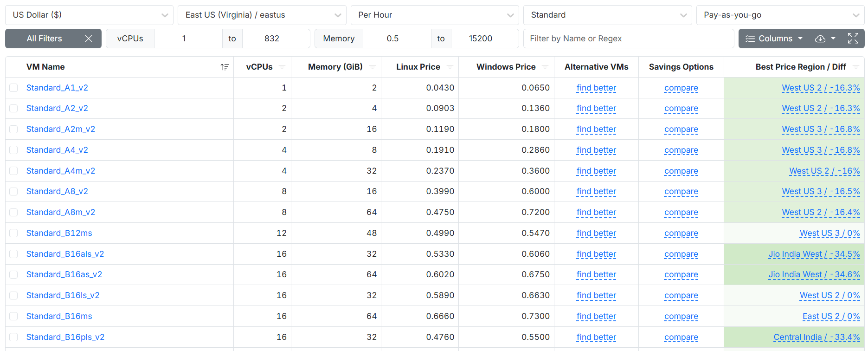868x351 pixels.
Task: Click compare for Standard_A2m_v2
Action: click(x=681, y=129)
